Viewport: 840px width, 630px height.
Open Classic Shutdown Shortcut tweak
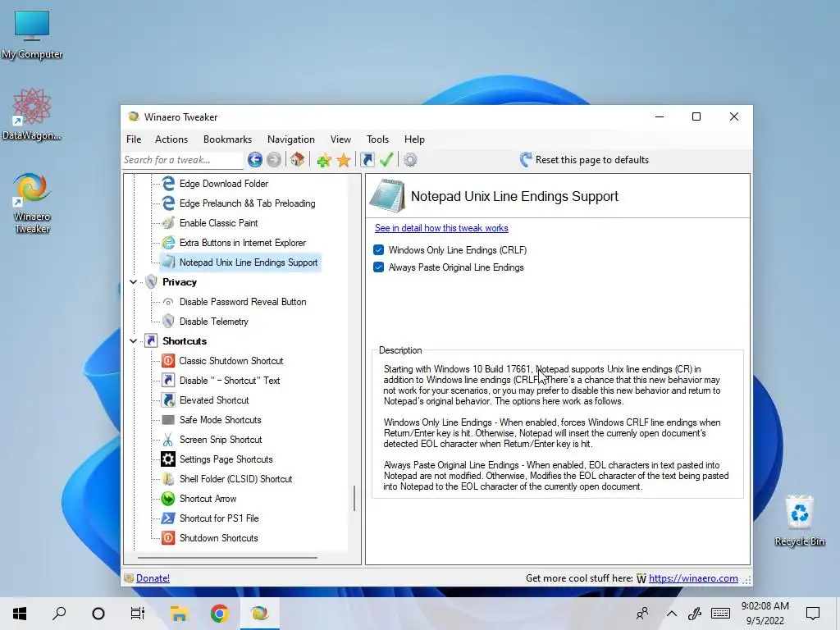click(x=231, y=361)
